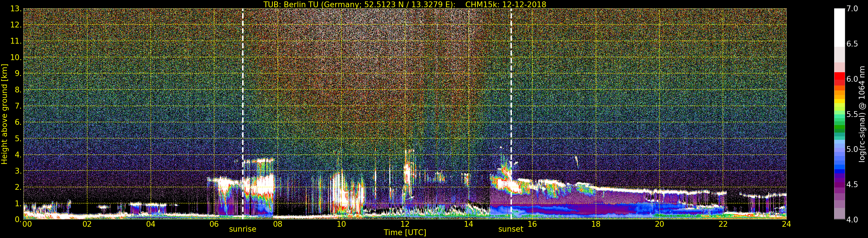Click the time axis tick label '06'
The width and height of the screenshot is (868, 238).
click(x=214, y=224)
